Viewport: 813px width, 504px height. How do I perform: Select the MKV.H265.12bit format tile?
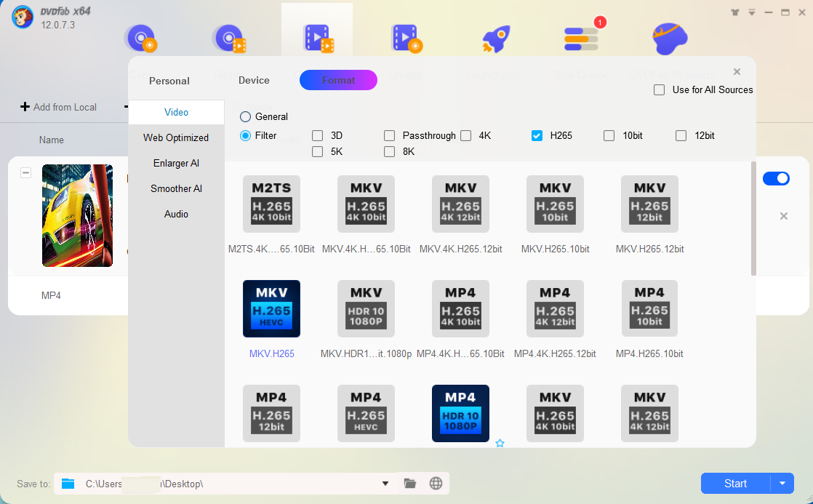[649, 204]
